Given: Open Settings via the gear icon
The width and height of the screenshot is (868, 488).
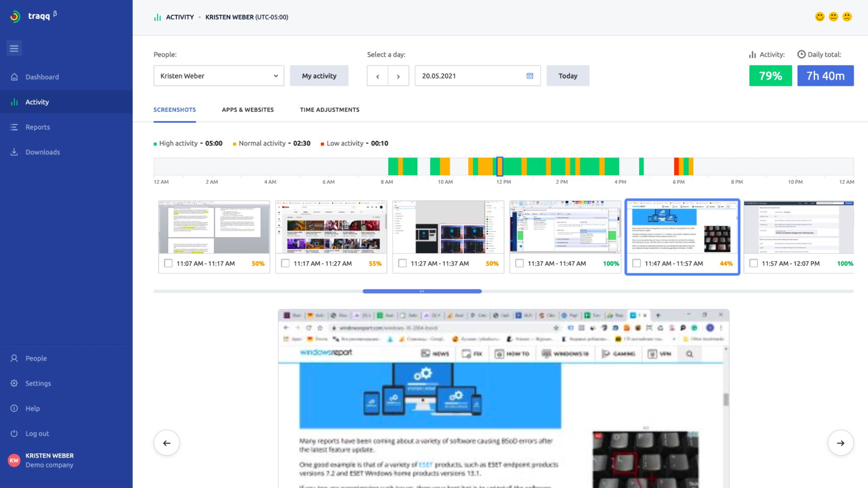Looking at the screenshot, I should coord(14,383).
